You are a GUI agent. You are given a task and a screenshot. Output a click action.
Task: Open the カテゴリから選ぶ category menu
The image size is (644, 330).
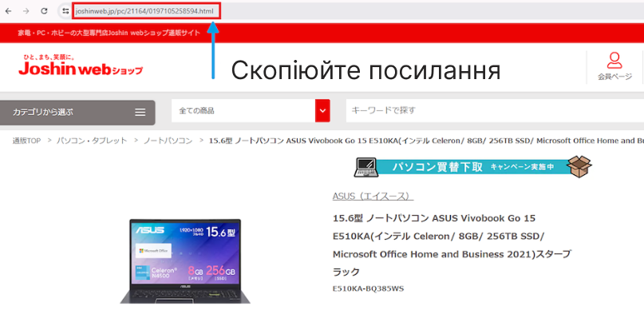pos(77,113)
